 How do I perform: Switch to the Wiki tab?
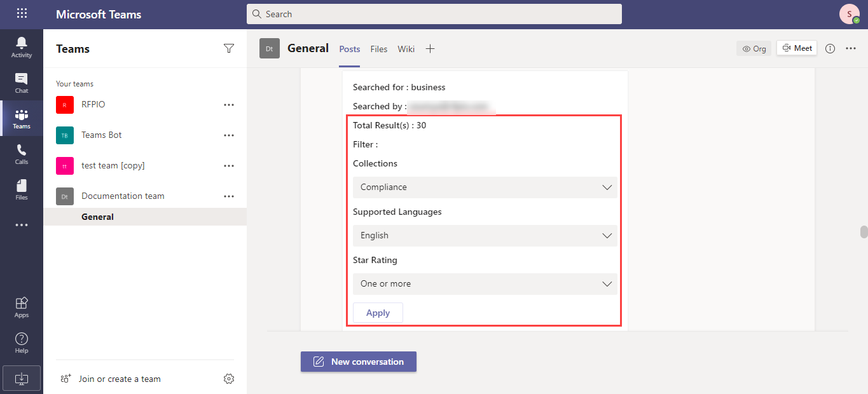pyautogui.click(x=406, y=49)
